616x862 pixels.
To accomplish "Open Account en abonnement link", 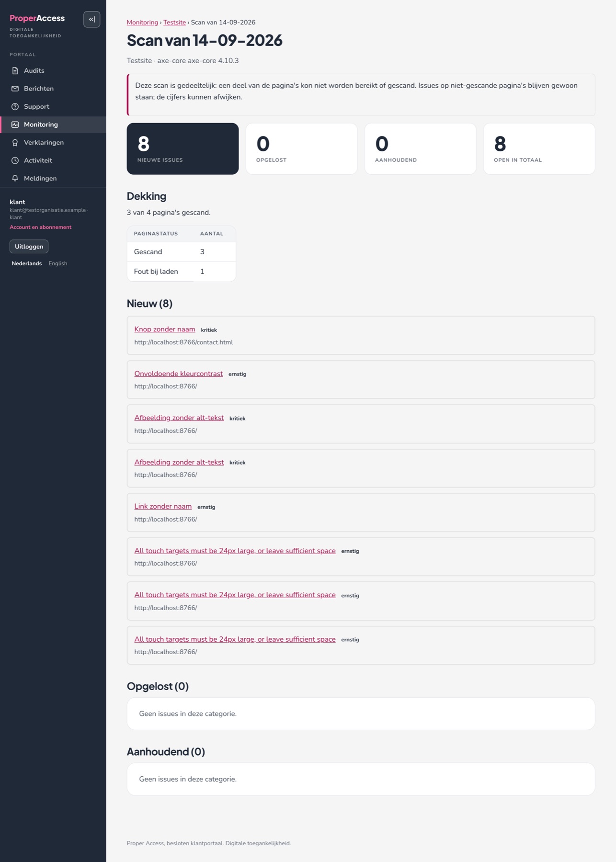I will (40, 227).
